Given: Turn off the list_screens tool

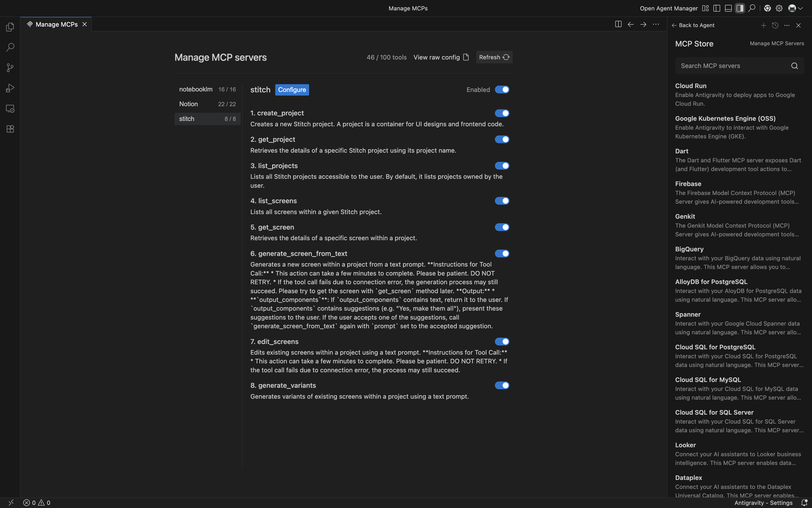Looking at the screenshot, I should [x=502, y=201].
